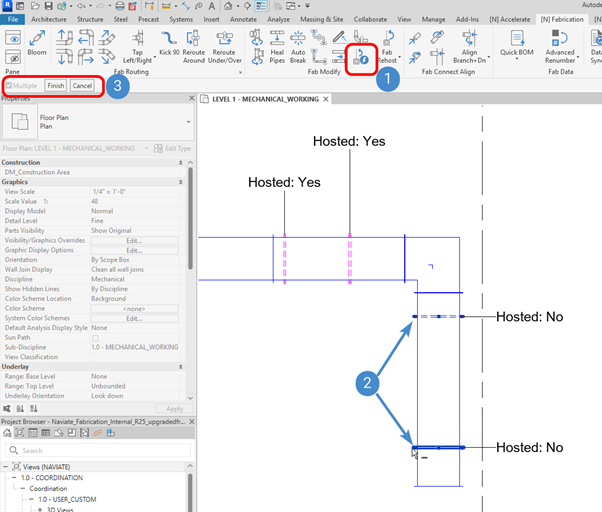This screenshot has height=512, width=602.
Task: Open the Collaborate ribbon tab
Action: point(370,19)
